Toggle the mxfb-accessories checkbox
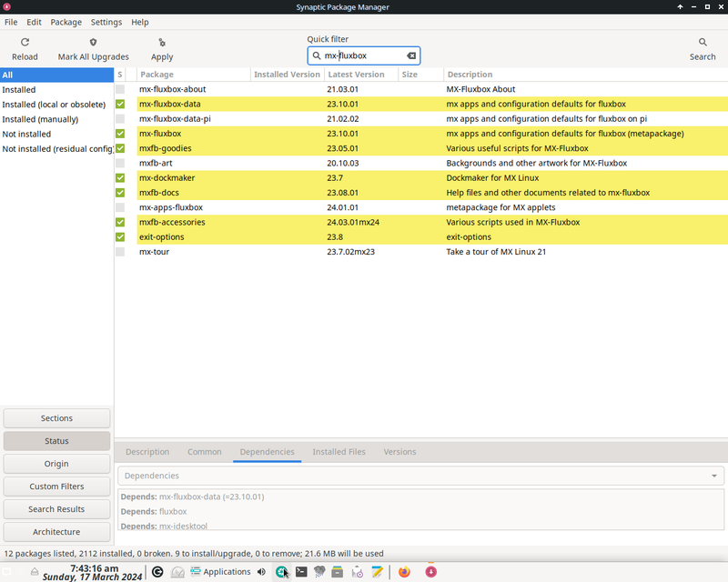The image size is (728, 582). (120, 222)
